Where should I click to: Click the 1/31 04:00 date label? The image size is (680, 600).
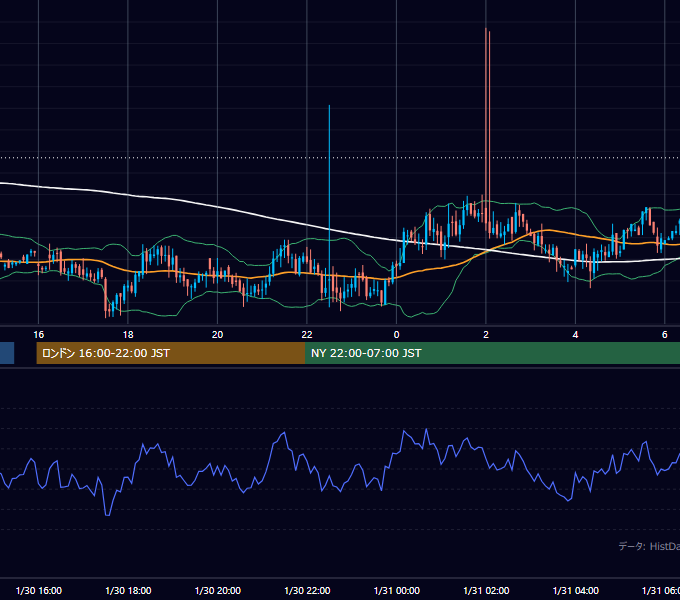point(575,590)
